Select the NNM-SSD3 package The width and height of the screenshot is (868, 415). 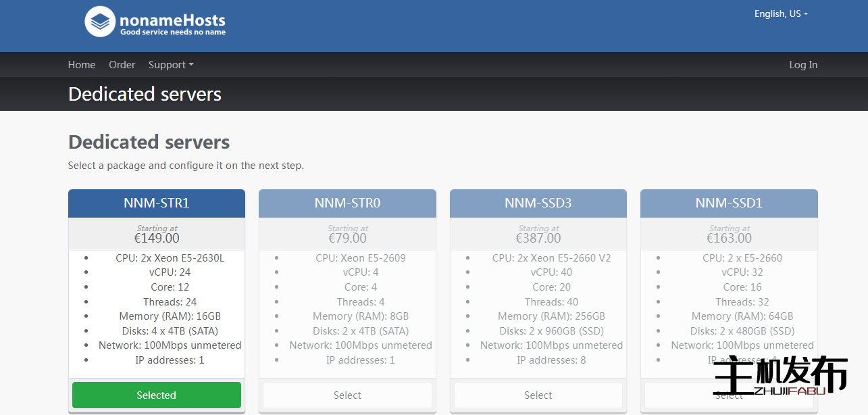point(538,395)
